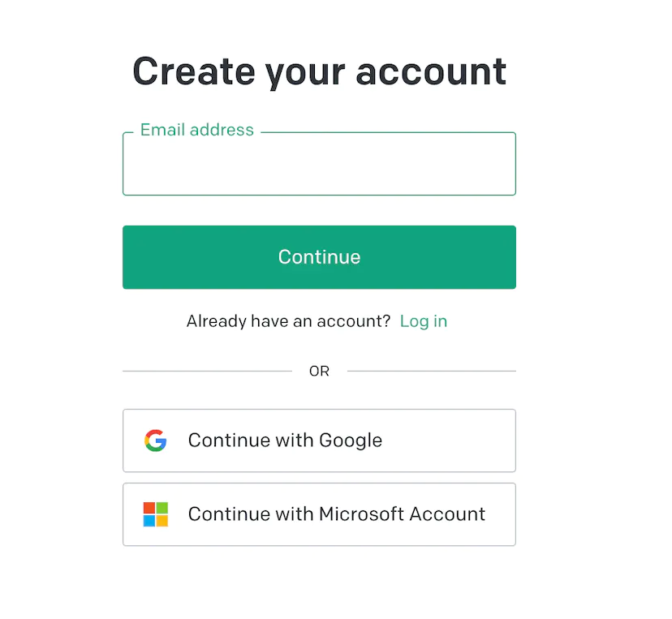The height and width of the screenshot is (619, 672).
Task: Open the Log in link
Action: 423,321
